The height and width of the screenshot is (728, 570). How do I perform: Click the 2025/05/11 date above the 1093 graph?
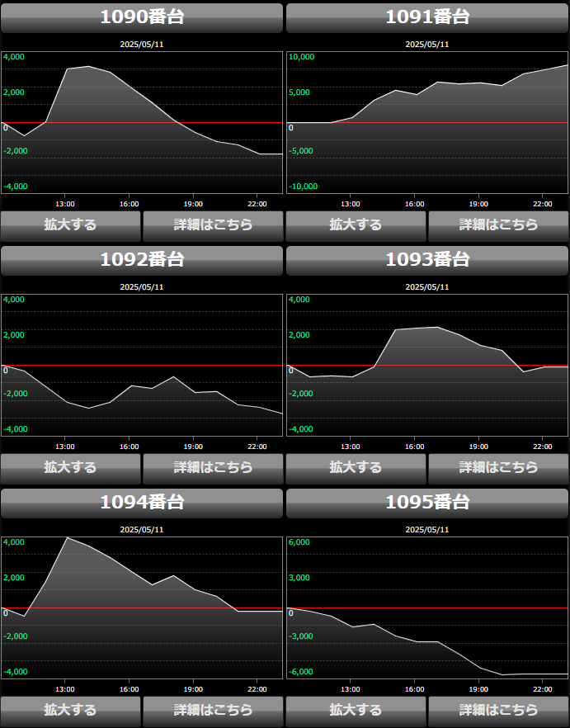pyautogui.click(x=427, y=287)
